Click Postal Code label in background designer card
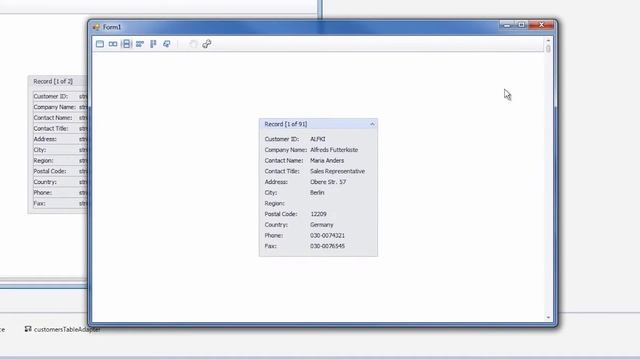This screenshot has width=640, height=360. (x=50, y=171)
